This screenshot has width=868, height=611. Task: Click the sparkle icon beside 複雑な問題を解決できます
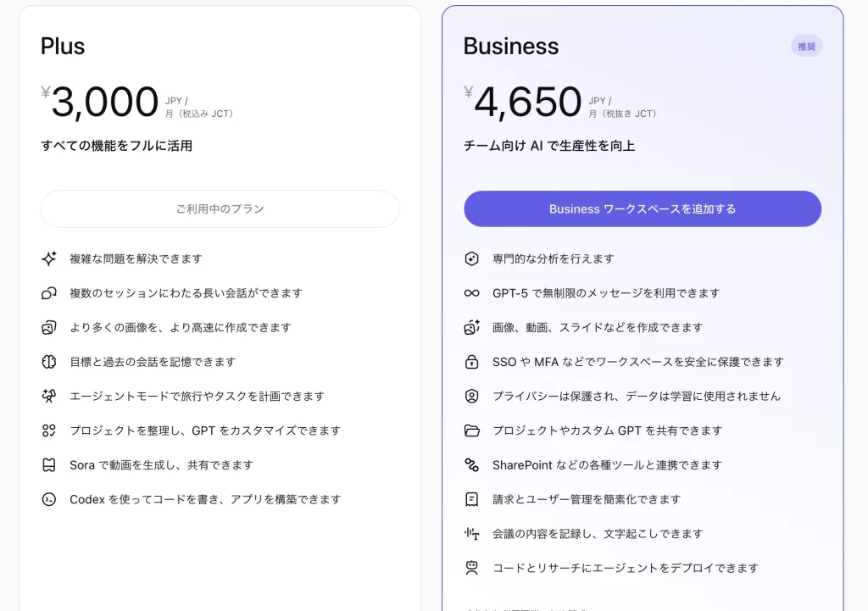49,258
